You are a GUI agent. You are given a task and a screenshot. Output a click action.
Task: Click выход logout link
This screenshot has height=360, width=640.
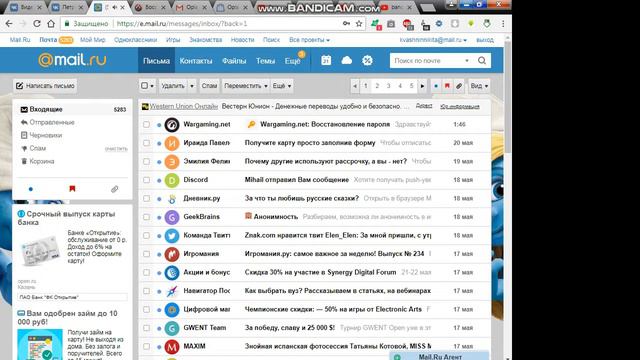tap(485, 40)
